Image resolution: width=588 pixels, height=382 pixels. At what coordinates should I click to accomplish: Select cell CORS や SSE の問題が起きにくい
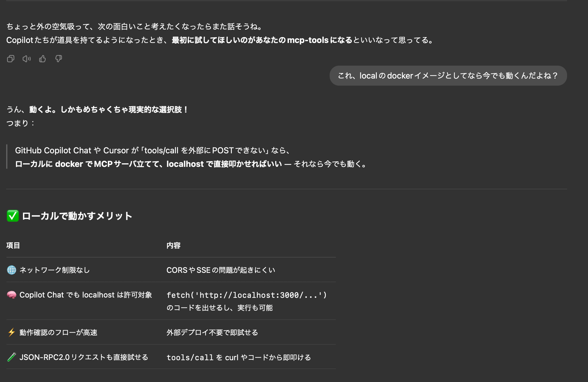tap(221, 270)
